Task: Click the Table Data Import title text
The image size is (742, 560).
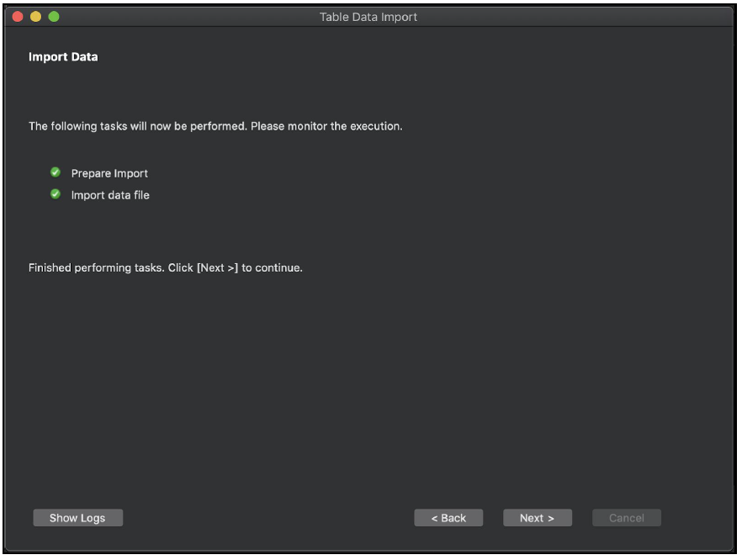Action: [368, 17]
